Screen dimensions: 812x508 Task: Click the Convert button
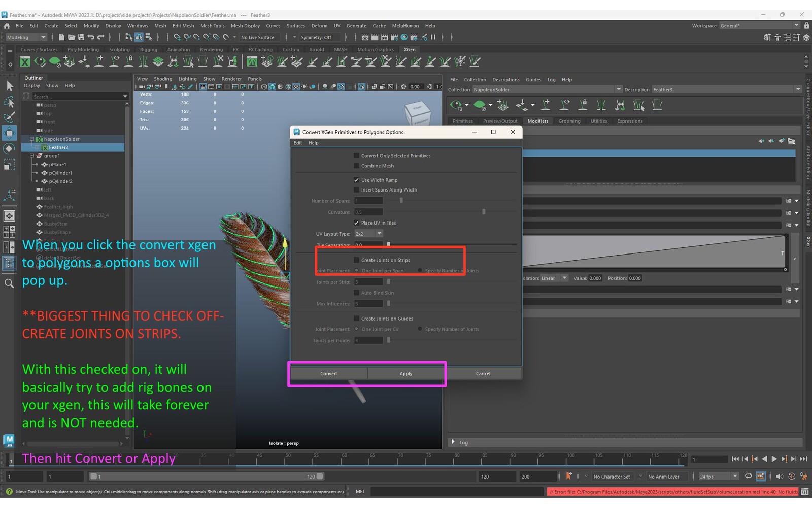tap(329, 374)
